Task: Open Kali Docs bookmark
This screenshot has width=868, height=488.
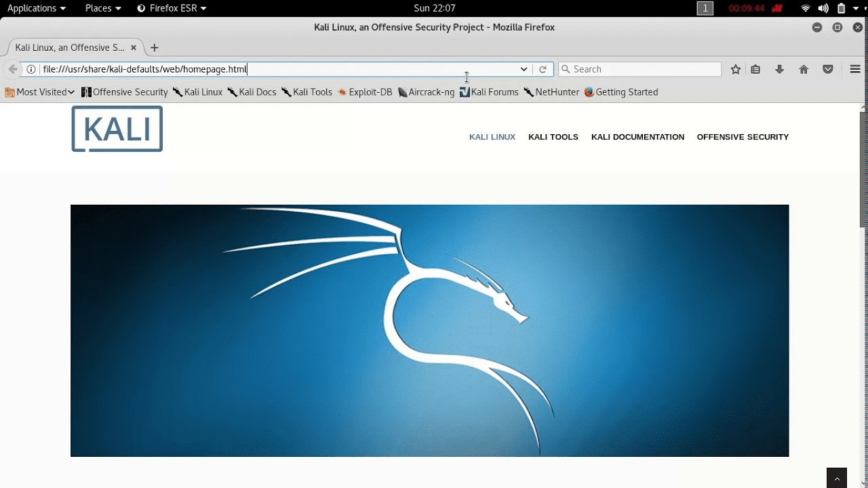Action: point(252,92)
